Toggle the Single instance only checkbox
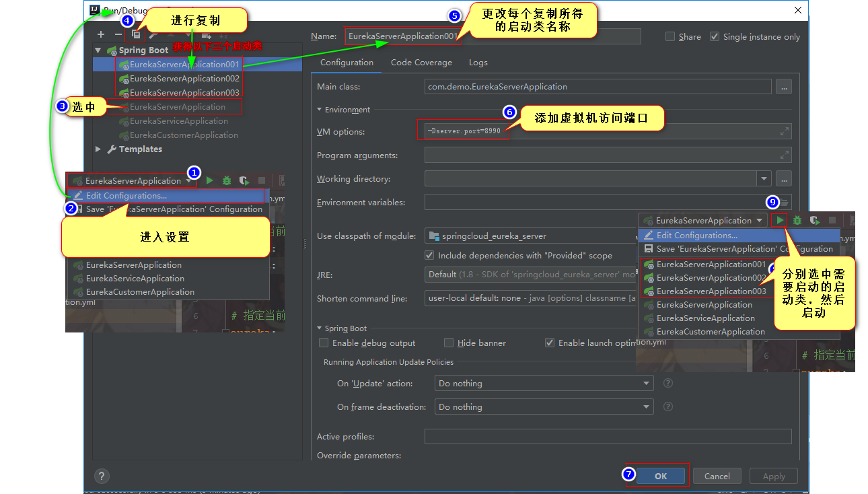868x494 pixels. pos(715,37)
